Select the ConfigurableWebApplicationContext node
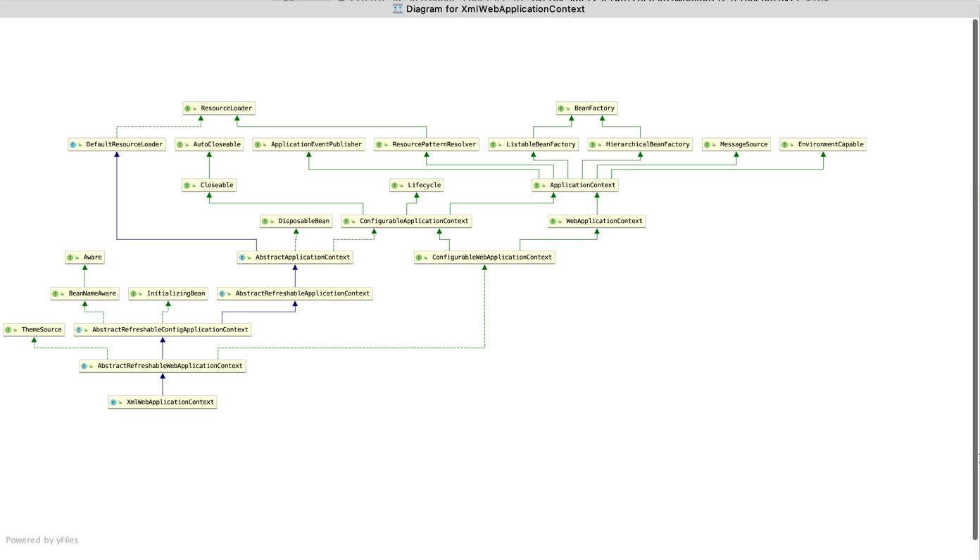 (484, 257)
